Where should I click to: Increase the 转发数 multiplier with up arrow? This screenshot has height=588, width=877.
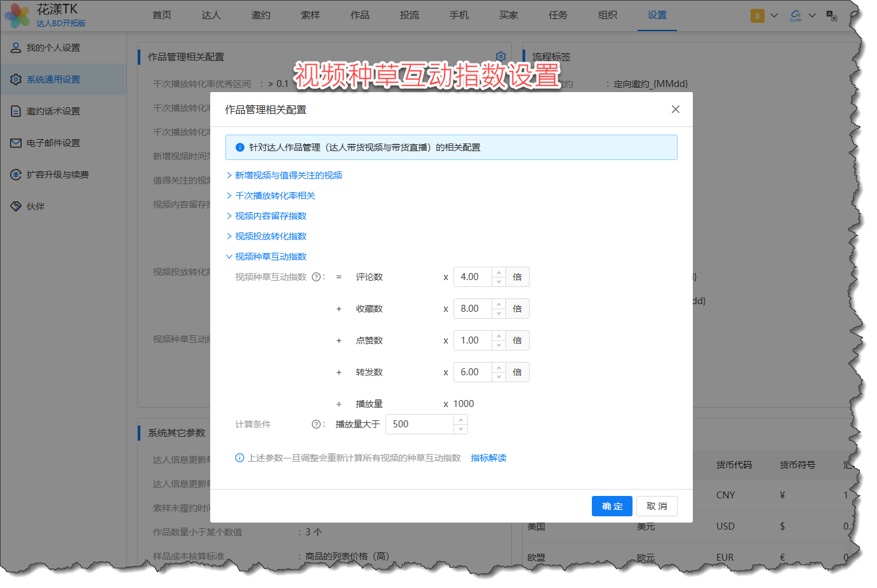499,368
